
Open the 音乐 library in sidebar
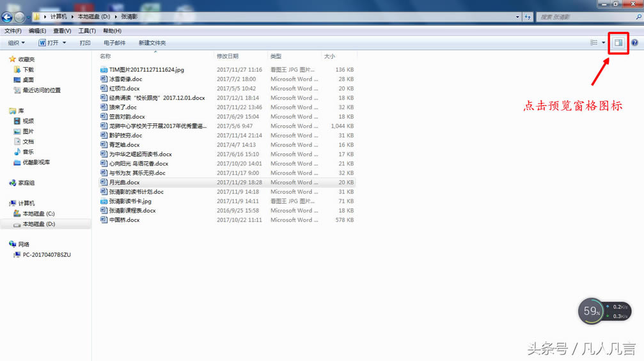(x=28, y=152)
